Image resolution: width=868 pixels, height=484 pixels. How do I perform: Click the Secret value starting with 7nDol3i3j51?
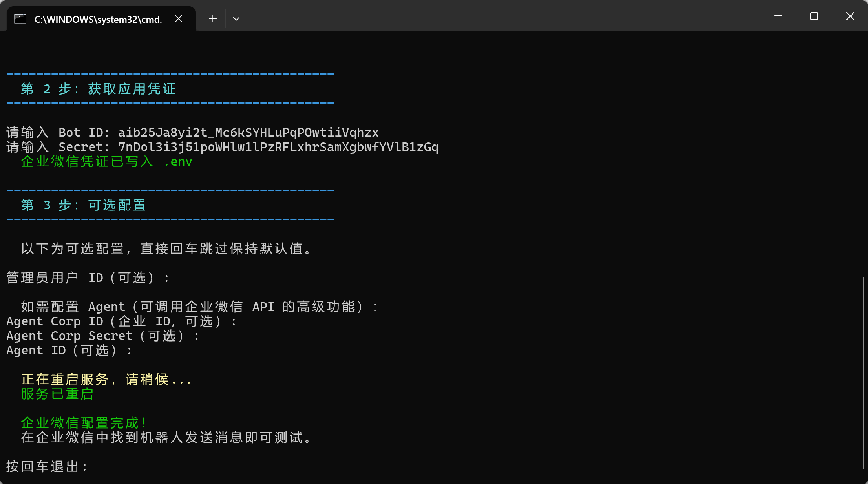[x=278, y=147]
